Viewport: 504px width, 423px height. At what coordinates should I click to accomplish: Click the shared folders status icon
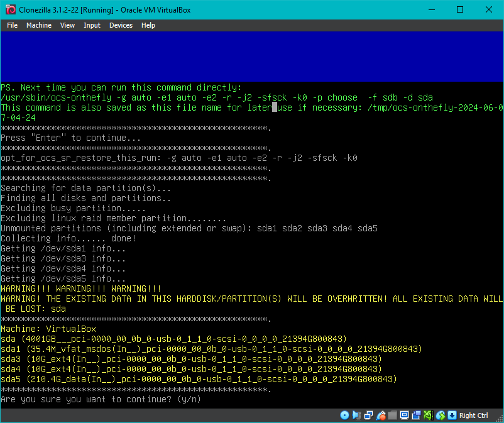click(x=392, y=415)
